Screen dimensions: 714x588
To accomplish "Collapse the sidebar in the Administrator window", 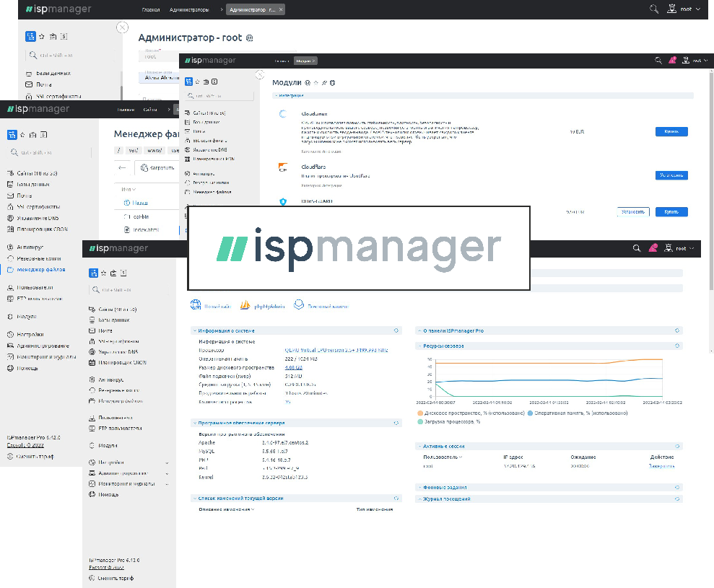I will (x=122, y=27).
